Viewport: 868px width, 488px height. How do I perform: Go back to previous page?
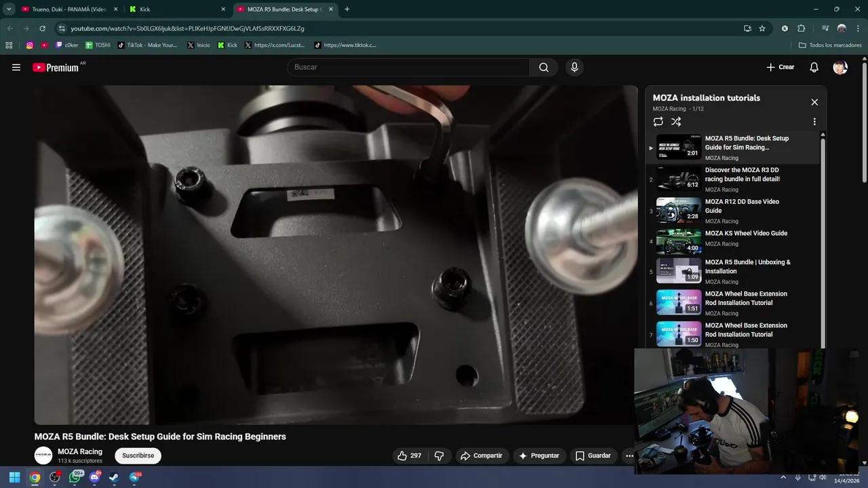pyautogui.click(x=9, y=28)
